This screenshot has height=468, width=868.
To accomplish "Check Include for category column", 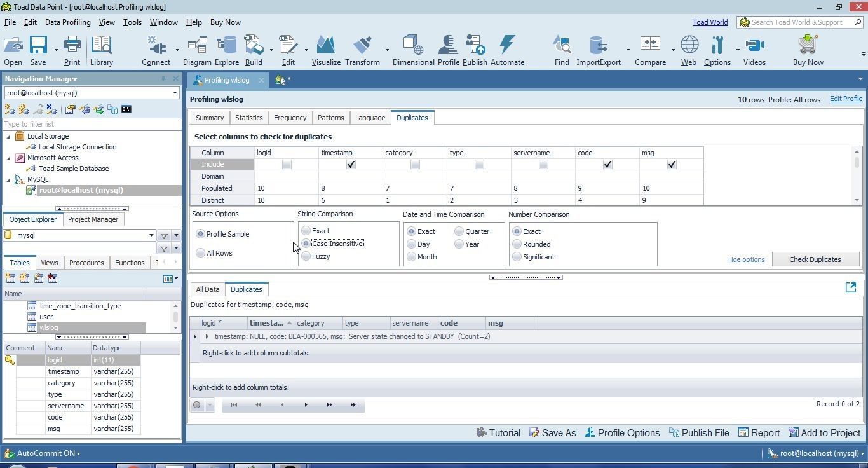I will pos(415,165).
